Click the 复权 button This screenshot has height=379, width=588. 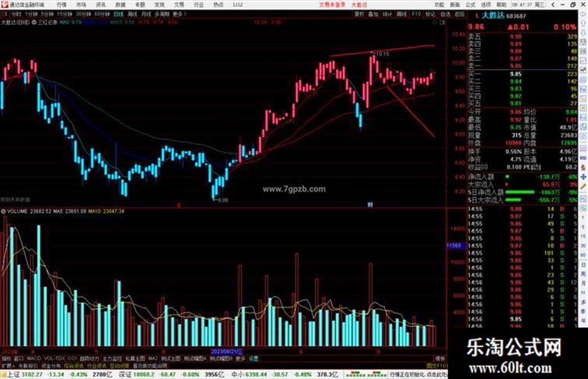click(359, 14)
